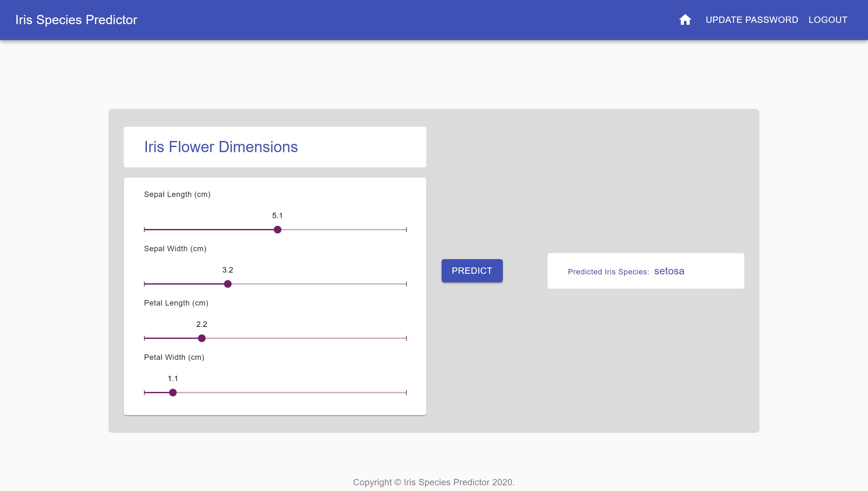Click the Iris Flower Dimensions heading
This screenshot has height=491, width=868.
pyautogui.click(x=221, y=147)
